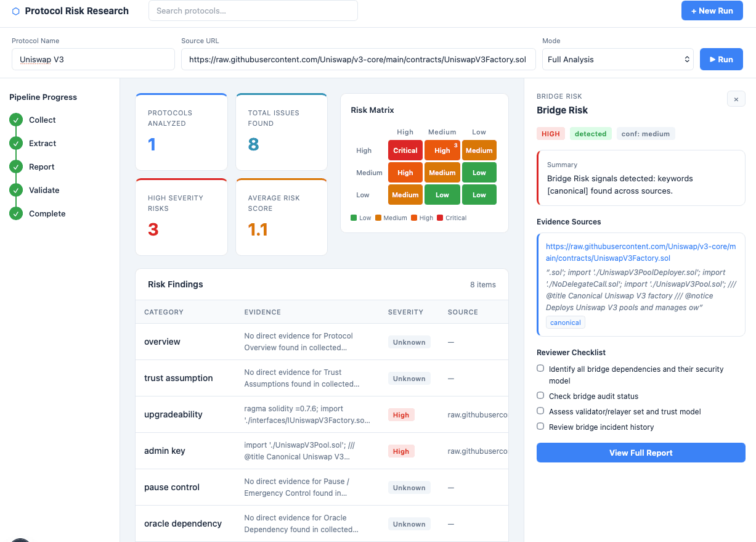Screen dimensions: 756x542
Task: Click the Run button
Action: pyautogui.click(x=721, y=59)
